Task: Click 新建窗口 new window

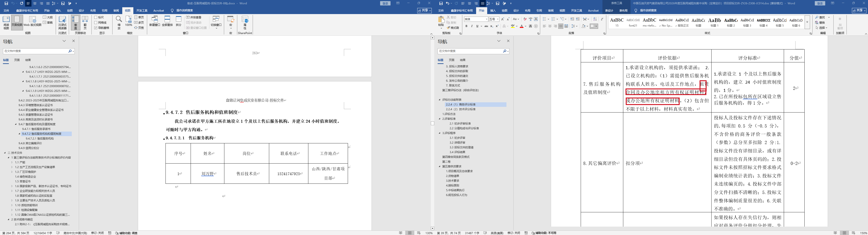Action: tap(155, 21)
